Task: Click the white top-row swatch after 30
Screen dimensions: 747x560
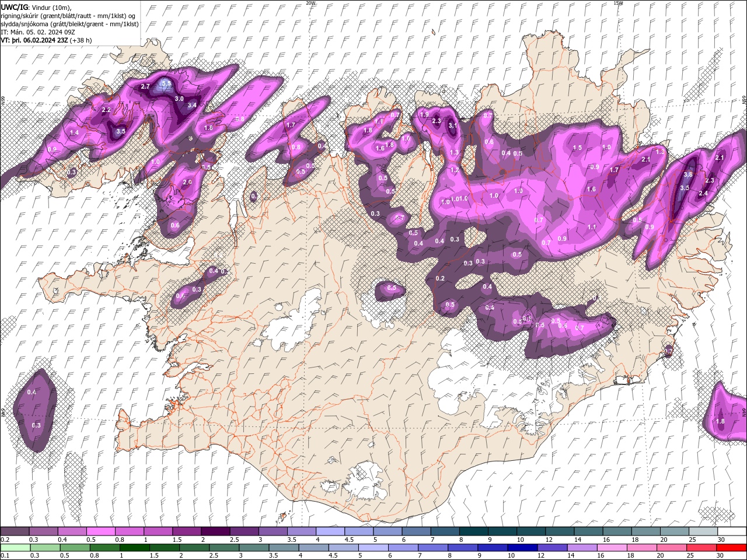Action: 731,531
